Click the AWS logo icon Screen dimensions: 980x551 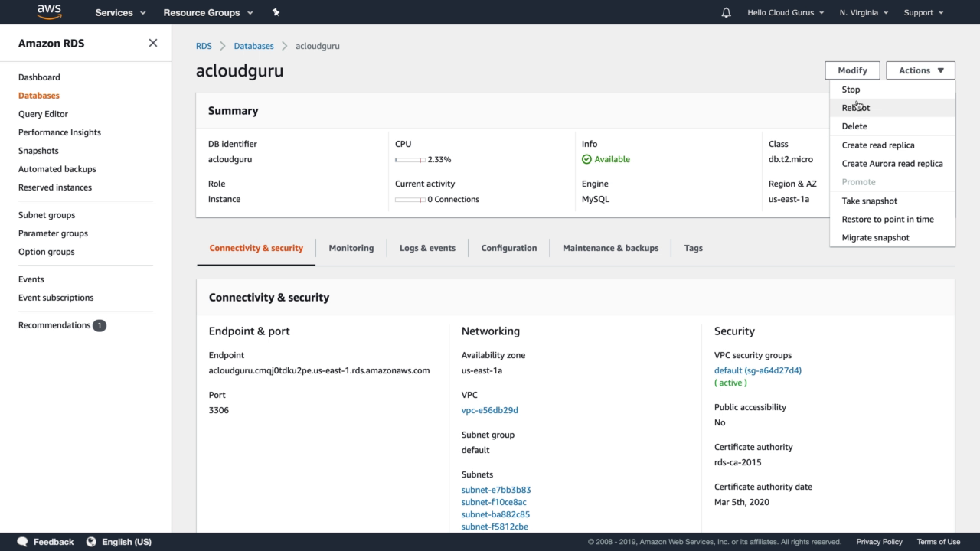[49, 12]
